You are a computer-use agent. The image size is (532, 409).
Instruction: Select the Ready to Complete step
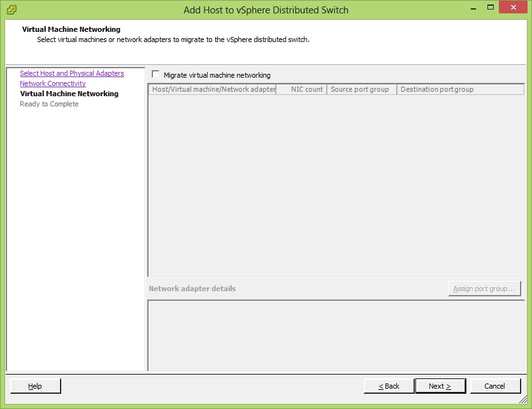49,104
